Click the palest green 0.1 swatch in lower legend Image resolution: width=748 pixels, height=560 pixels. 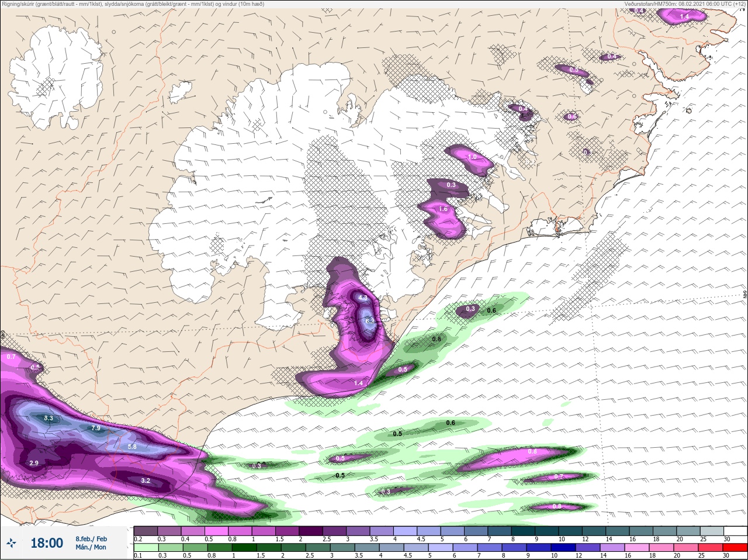pyautogui.click(x=146, y=547)
